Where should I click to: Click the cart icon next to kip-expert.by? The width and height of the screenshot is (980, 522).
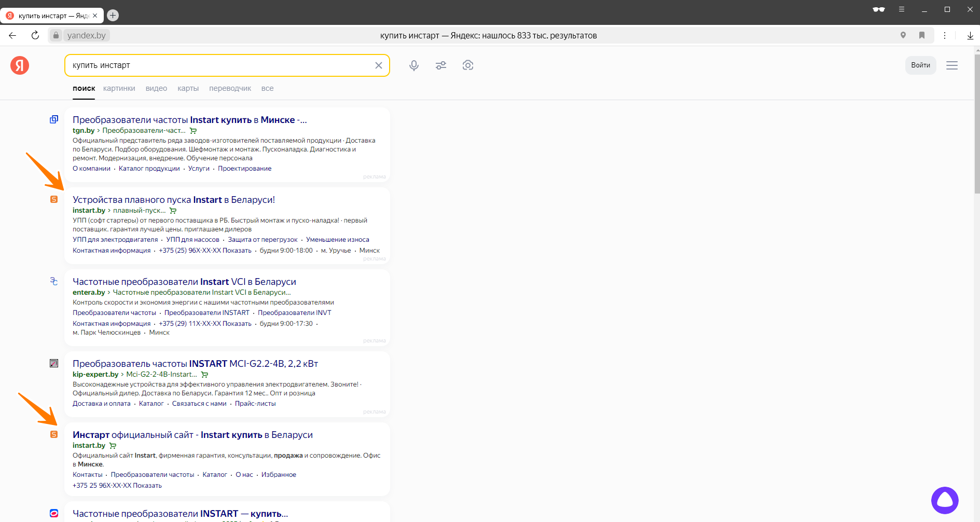point(205,375)
